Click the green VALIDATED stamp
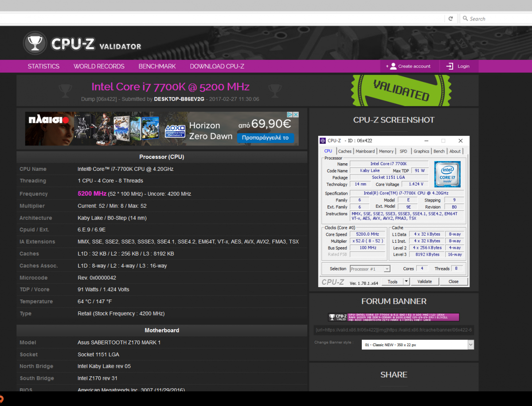Viewport: 532px width, 406px height. point(401,90)
